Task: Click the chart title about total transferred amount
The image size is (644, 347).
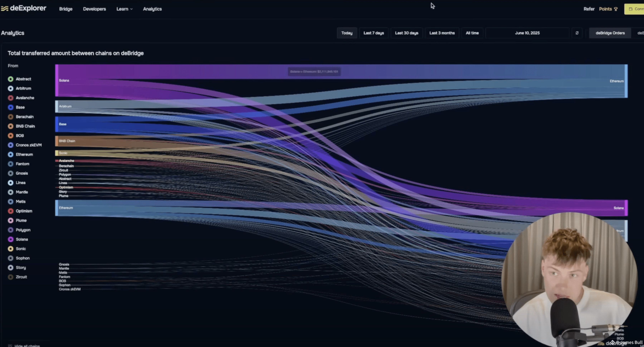Action: click(75, 53)
